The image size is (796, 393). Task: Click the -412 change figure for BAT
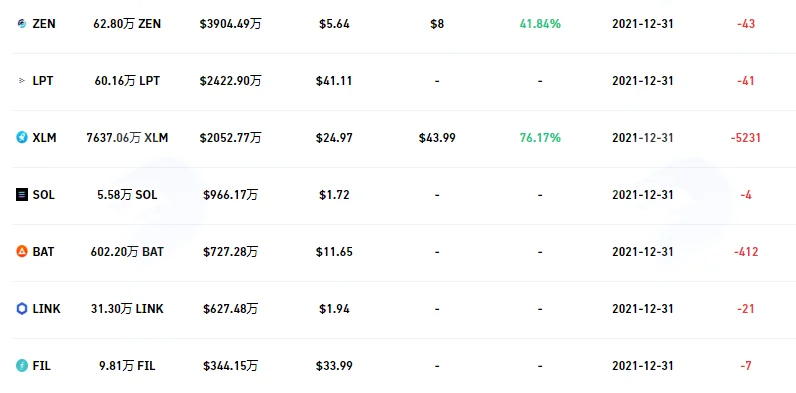tap(746, 251)
